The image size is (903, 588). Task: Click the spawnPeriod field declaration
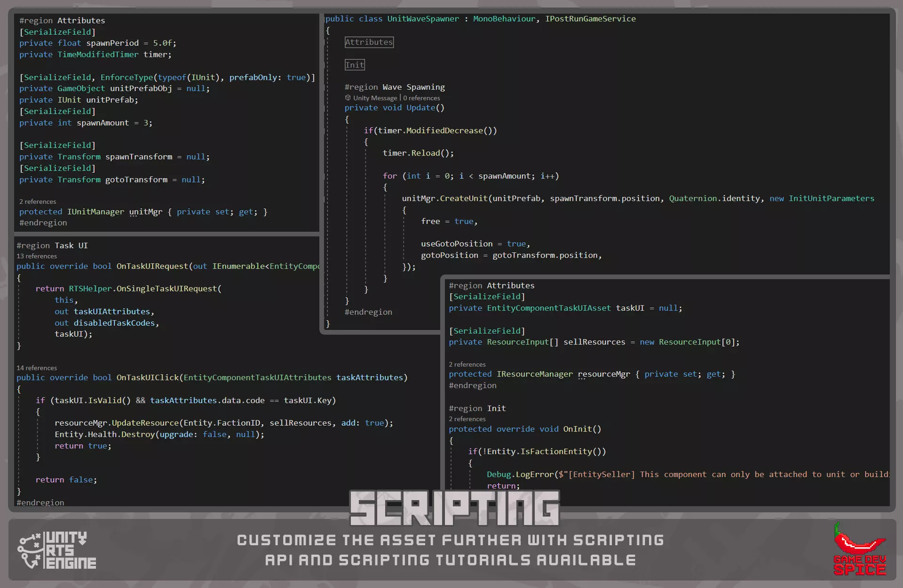coord(112,43)
